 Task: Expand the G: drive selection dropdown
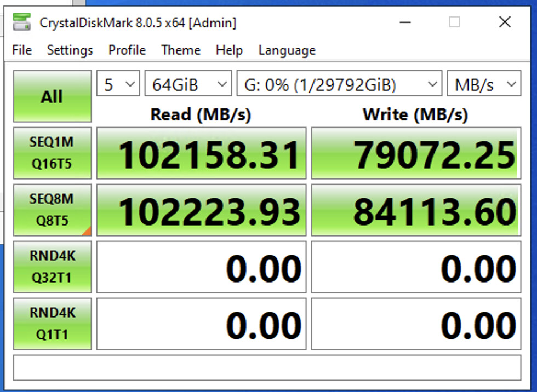coord(339,85)
